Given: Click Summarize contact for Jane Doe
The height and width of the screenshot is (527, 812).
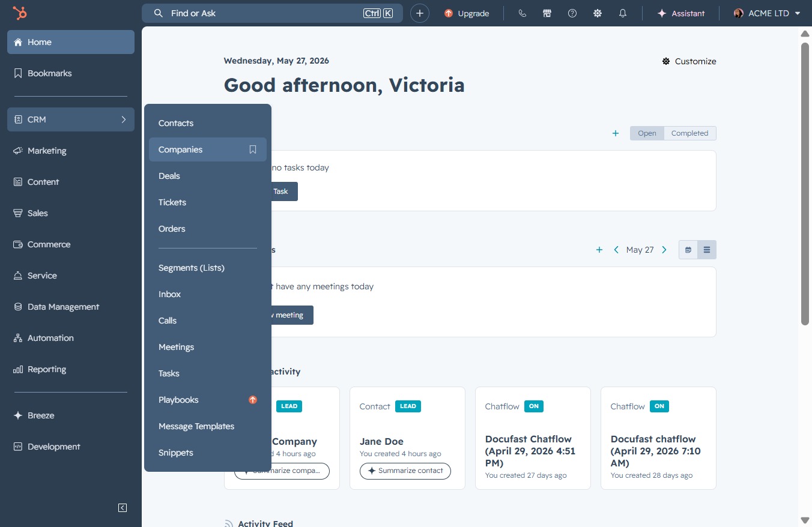Looking at the screenshot, I should point(405,471).
